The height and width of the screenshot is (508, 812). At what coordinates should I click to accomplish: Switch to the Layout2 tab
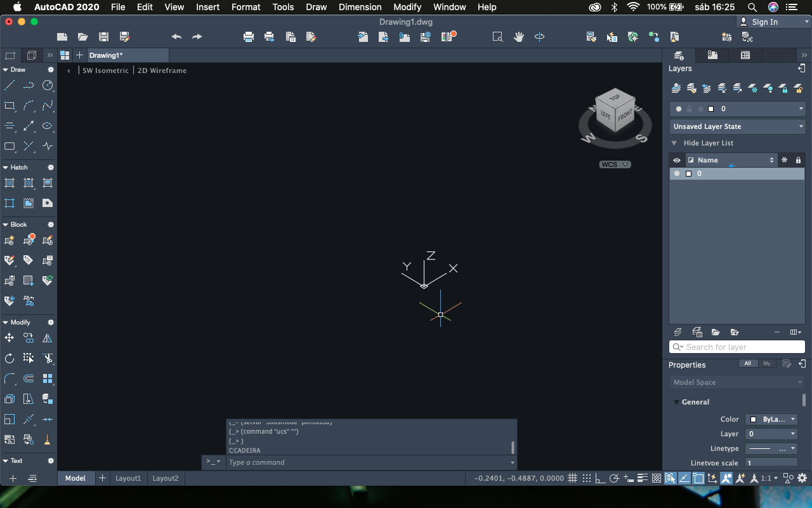166,478
